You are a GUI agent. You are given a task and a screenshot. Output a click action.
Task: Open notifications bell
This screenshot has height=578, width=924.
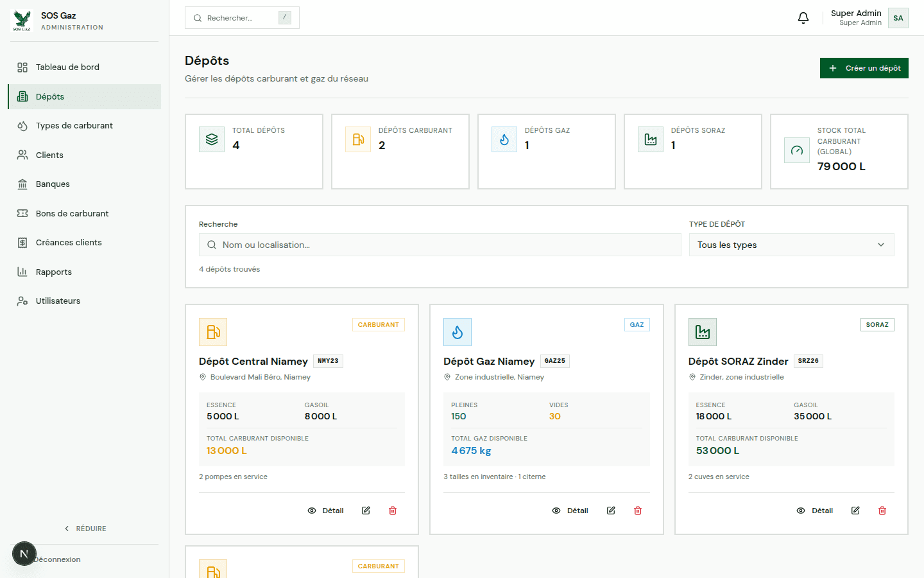pos(803,18)
